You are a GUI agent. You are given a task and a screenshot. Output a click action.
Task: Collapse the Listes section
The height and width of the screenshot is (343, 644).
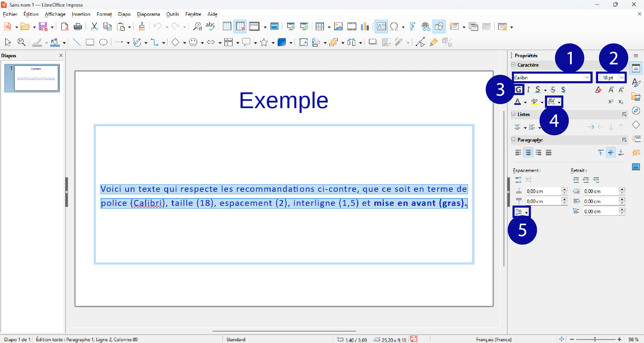coord(513,114)
